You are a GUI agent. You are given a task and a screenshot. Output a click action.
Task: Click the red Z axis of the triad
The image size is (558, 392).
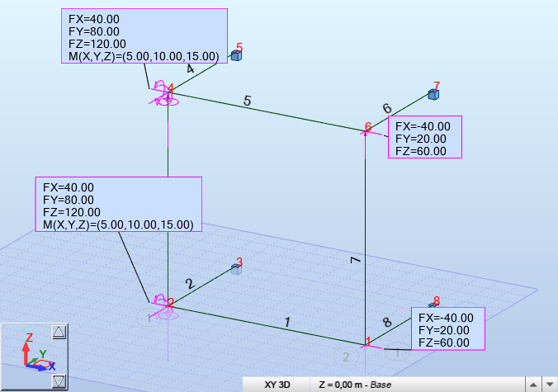pos(26,353)
